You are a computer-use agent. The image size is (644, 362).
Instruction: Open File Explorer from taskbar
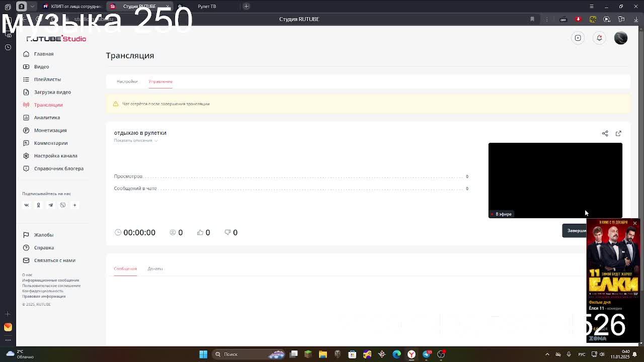click(x=323, y=354)
